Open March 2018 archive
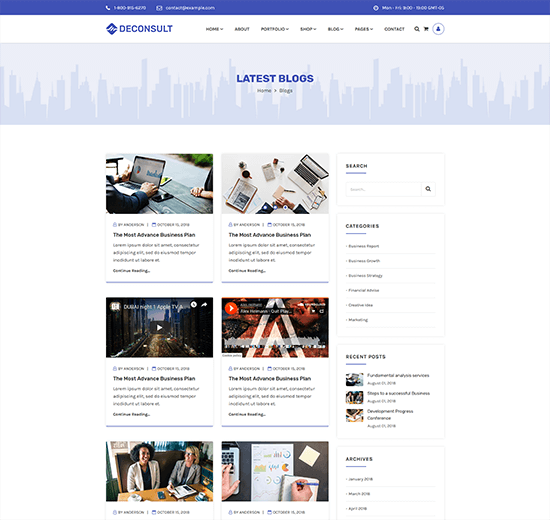 [358, 494]
